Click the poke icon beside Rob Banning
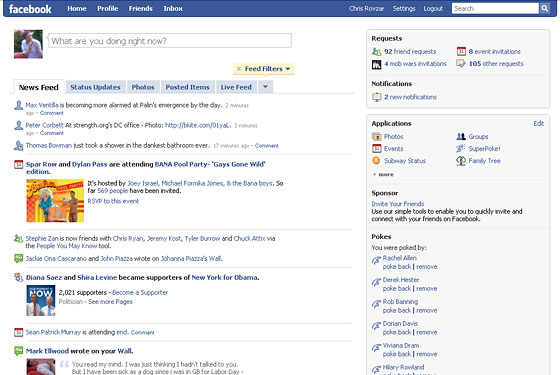 click(x=376, y=304)
